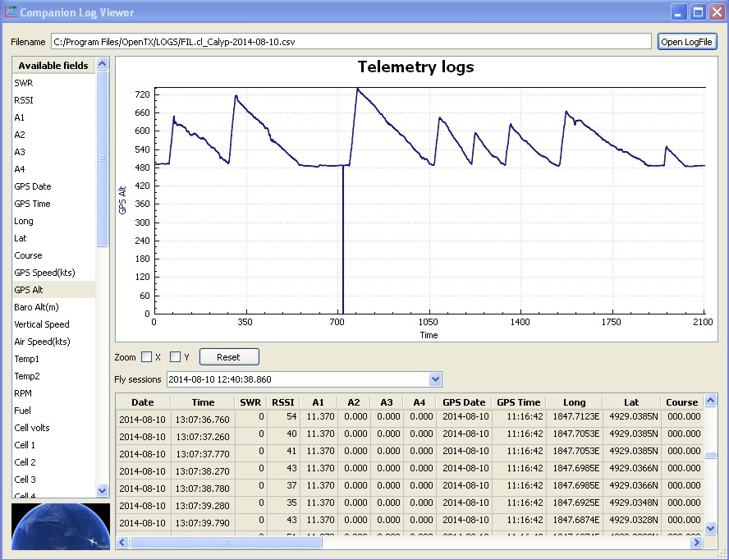Open the Fly sessions dropdown
The height and width of the screenshot is (560, 729).
(435, 379)
